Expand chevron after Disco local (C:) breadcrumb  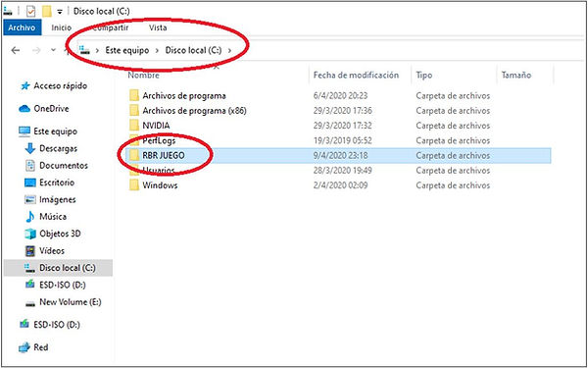point(229,50)
